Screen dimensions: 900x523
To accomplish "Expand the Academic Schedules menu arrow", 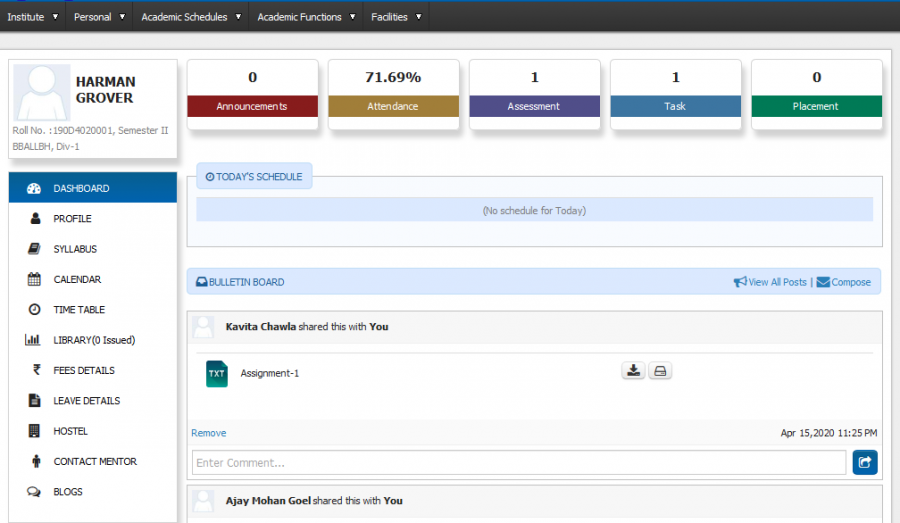I will [x=238, y=17].
